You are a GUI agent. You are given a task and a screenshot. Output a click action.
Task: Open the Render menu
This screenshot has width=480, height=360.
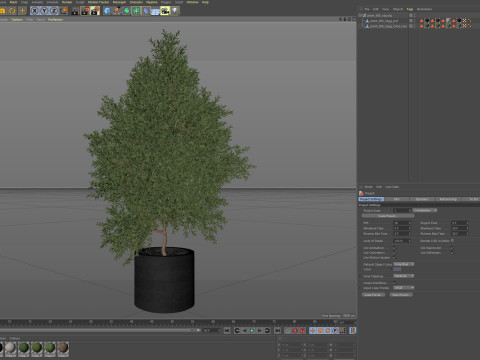click(67, 2)
